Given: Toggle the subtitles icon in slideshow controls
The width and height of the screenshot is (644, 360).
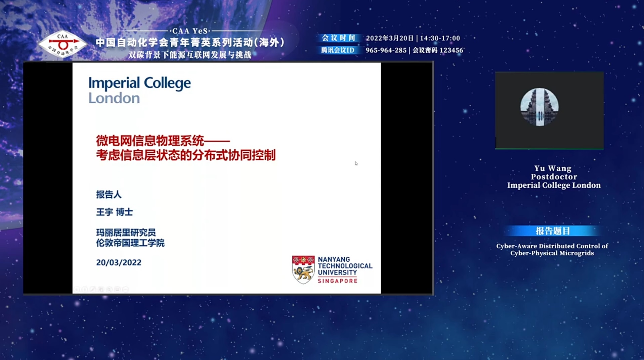Looking at the screenshot, I should [x=117, y=289].
